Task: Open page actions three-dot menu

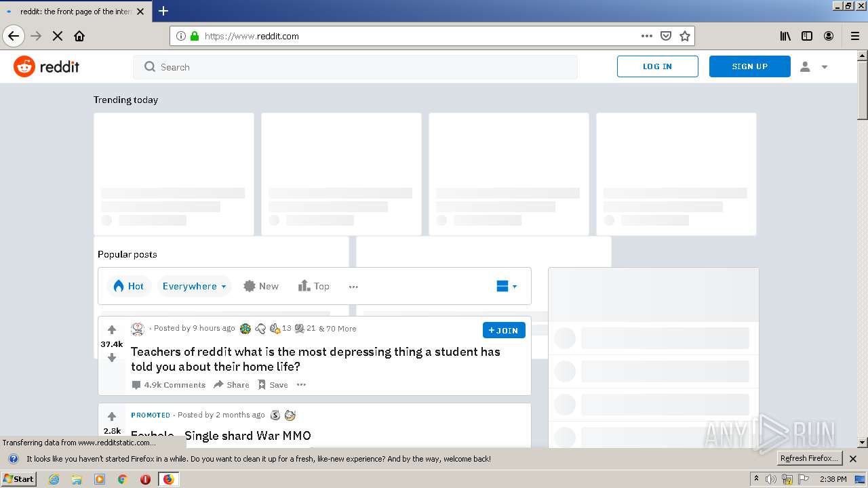Action: [647, 36]
